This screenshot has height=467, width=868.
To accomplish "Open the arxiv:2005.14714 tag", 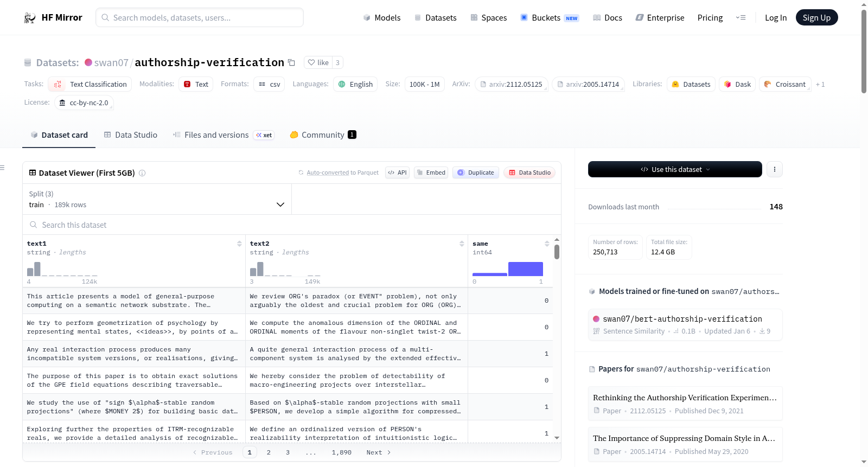I will point(588,84).
